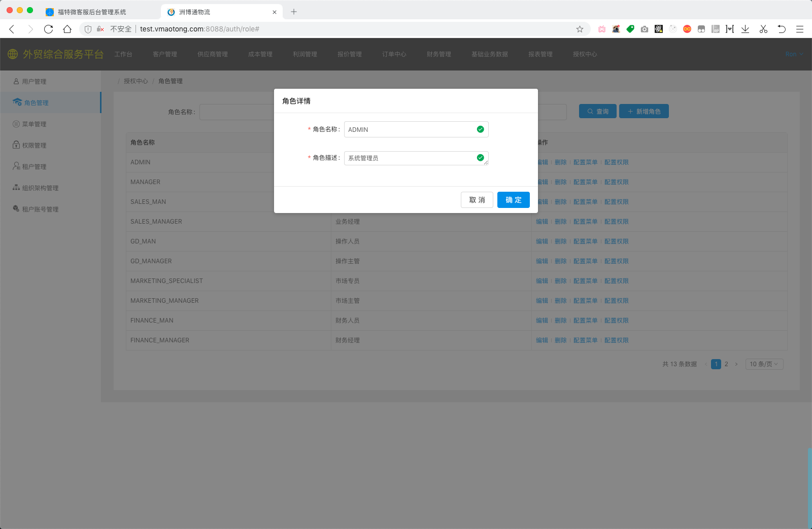Reload the current page
812x529 pixels.
[x=49, y=29]
